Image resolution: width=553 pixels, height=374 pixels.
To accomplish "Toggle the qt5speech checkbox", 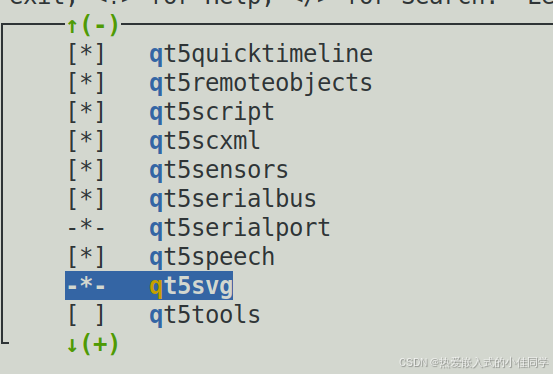I will [x=86, y=257].
